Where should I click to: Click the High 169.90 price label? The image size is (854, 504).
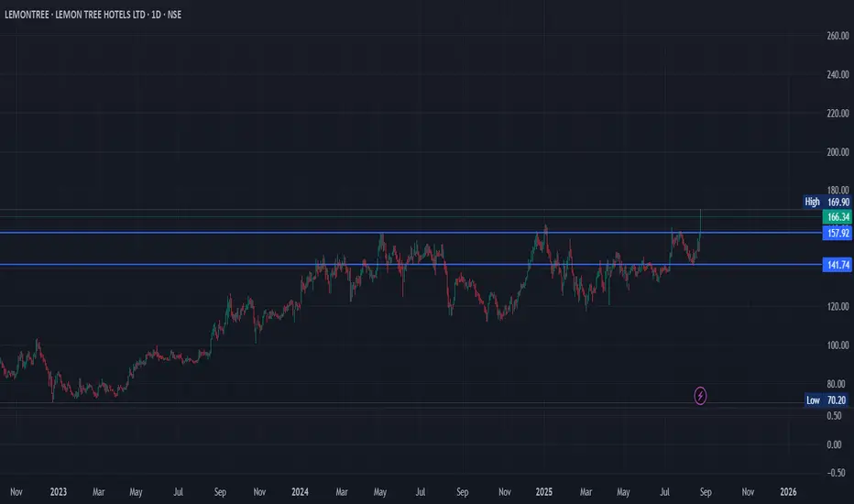tap(827, 202)
